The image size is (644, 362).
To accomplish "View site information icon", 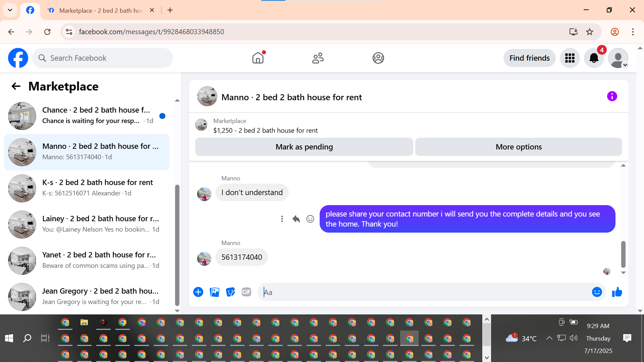I will click(x=69, y=32).
